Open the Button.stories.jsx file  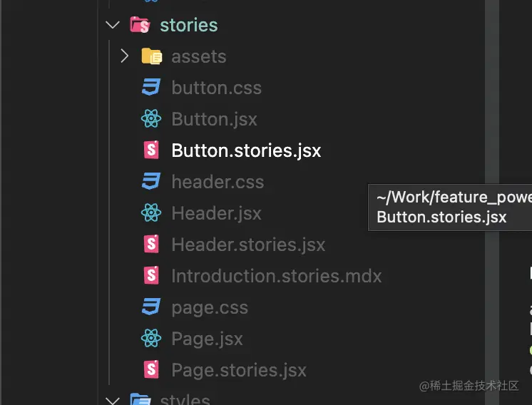[246, 150]
